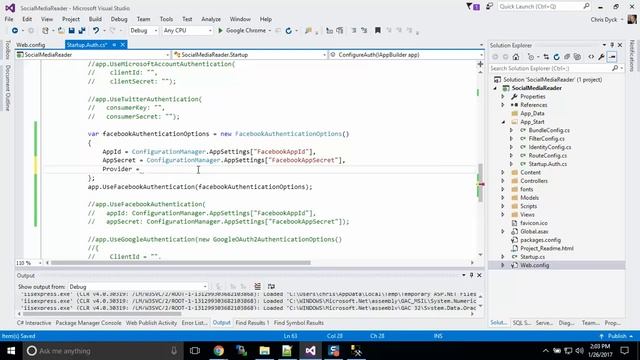
Task: Click Collapse All icon in Solution Explorer
Action: (567, 57)
